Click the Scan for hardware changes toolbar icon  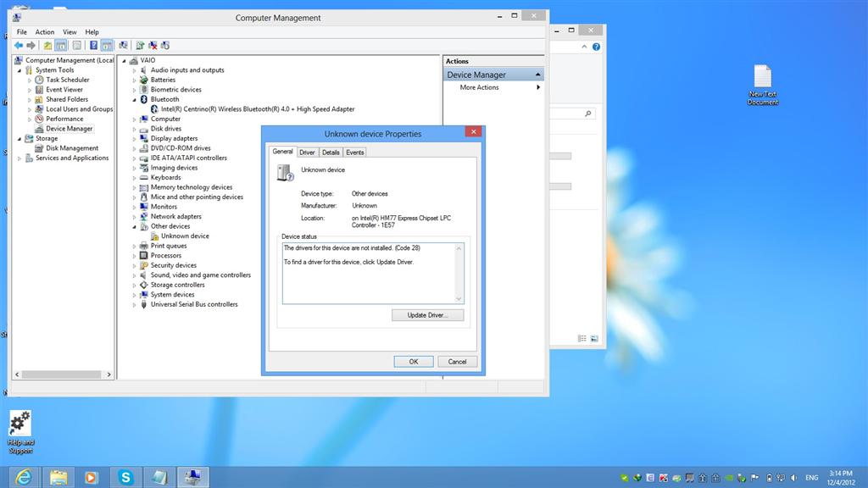pos(123,46)
